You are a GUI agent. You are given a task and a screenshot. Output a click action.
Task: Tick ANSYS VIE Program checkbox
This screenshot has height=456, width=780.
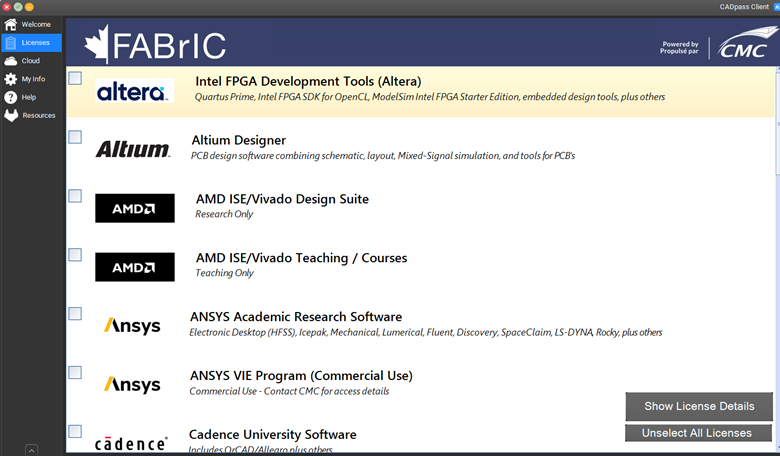click(x=75, y=372)
